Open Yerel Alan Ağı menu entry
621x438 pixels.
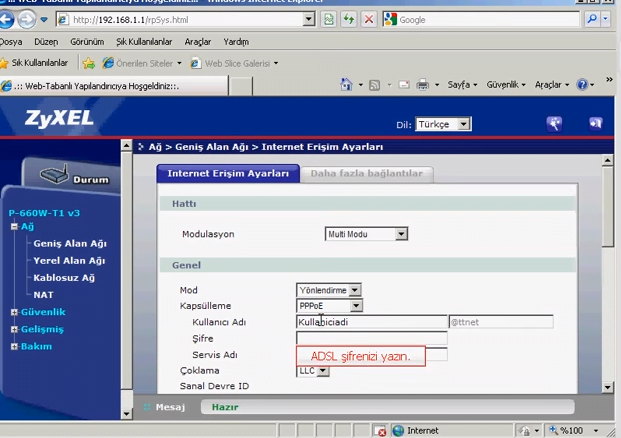pyautogui.click(x=69, y=261)
